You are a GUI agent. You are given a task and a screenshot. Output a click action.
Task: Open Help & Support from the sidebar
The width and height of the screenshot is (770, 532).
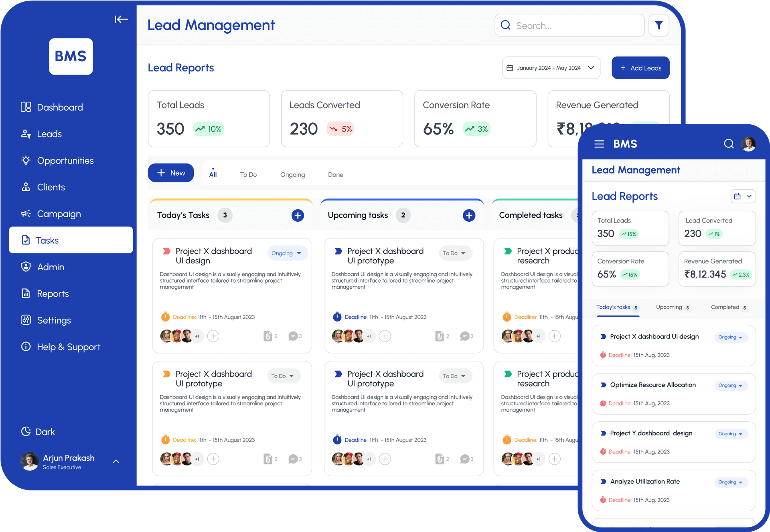click(x=68, y=347)
